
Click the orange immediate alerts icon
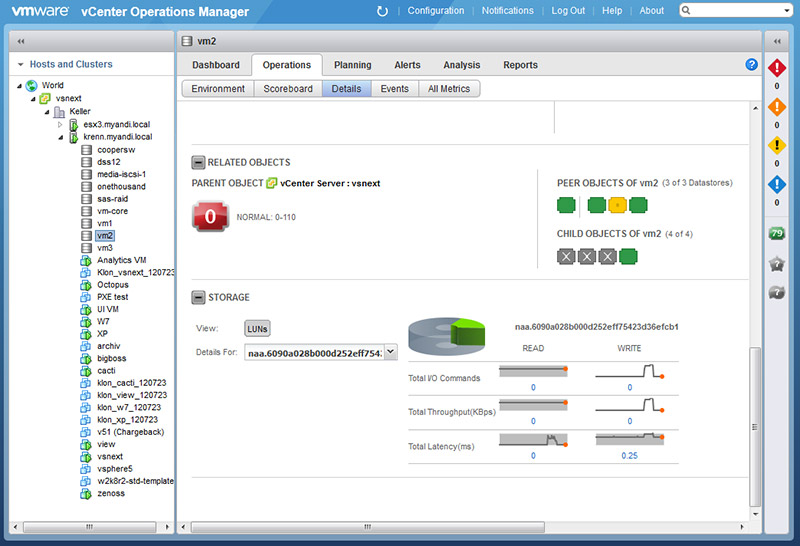pos(777,107)
